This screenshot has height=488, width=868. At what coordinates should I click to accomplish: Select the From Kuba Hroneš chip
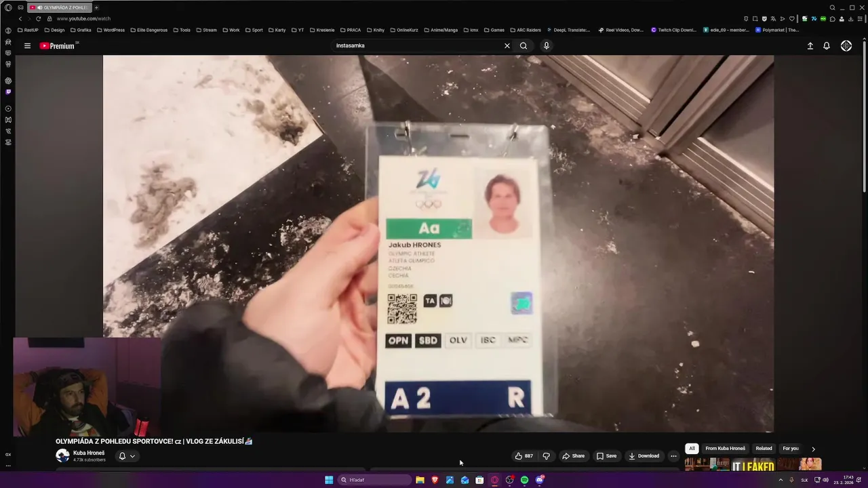725,449
